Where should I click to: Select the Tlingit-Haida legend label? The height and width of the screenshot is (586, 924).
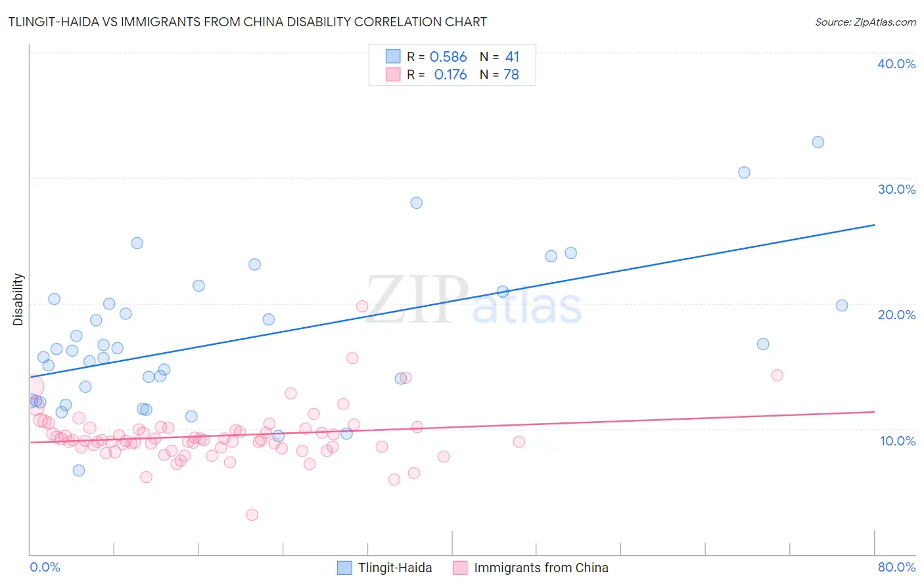[x=395, y=568]
